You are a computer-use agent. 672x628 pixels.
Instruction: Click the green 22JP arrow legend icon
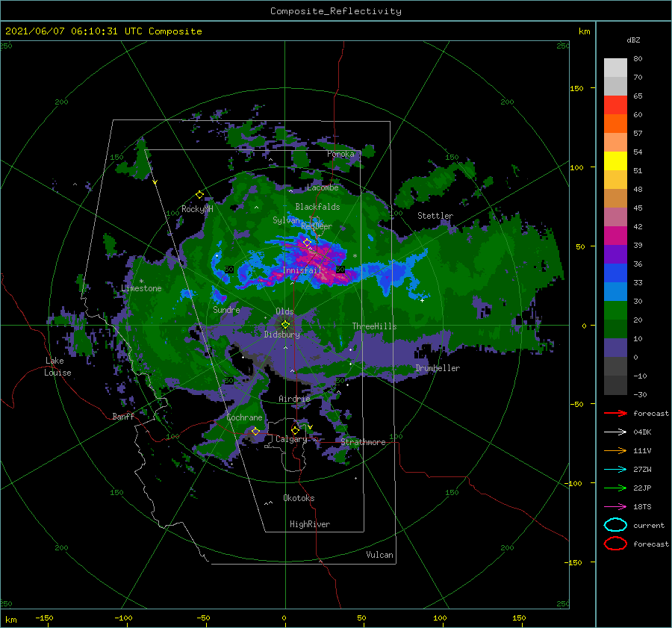click(x=615, y=488)
